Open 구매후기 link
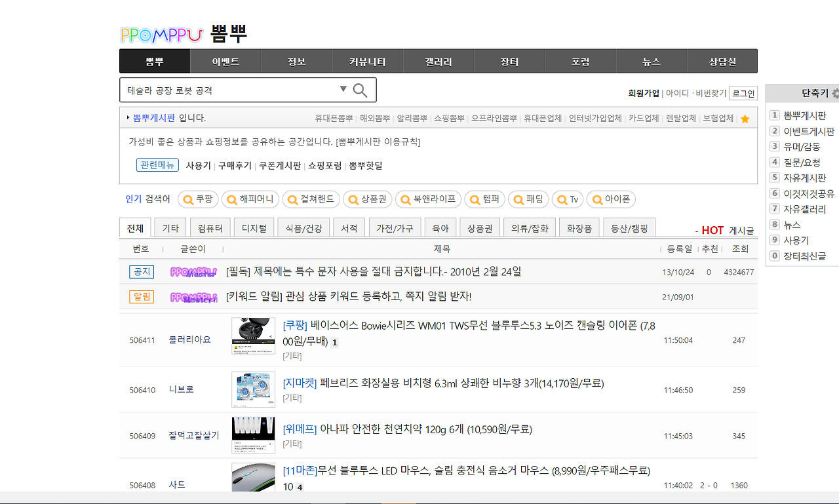 (235, 166)
